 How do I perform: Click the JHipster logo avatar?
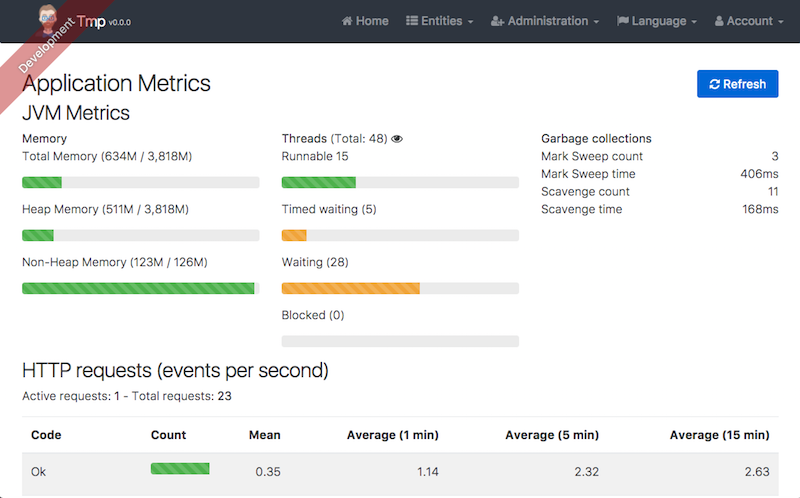(x=47, y=19)
